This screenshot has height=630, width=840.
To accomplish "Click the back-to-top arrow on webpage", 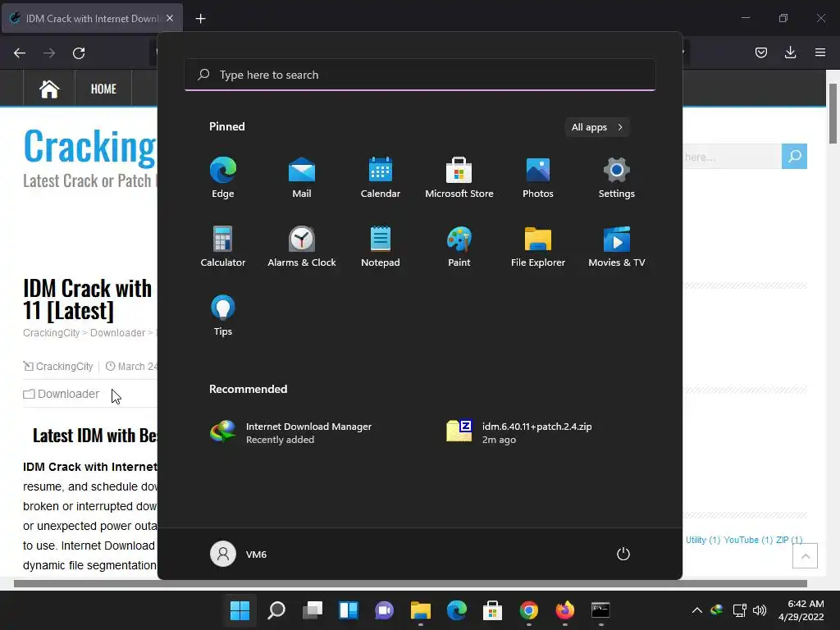I will [806, 556].
